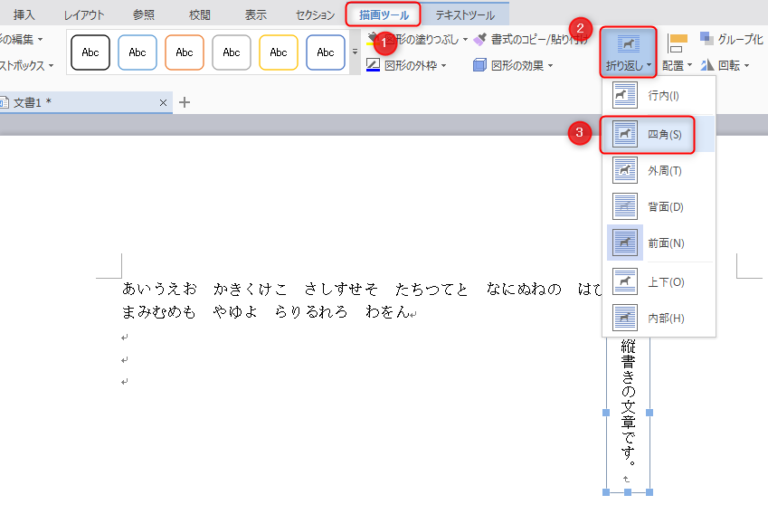Open the 配置 align dropdown
The image size is (768, 514).
click(x=678, y=66)
